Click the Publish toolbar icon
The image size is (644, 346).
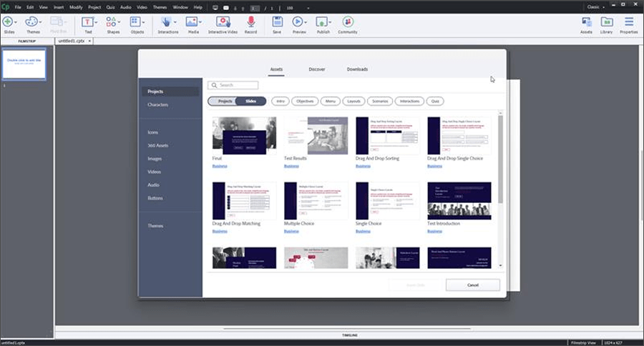(321, 21)
